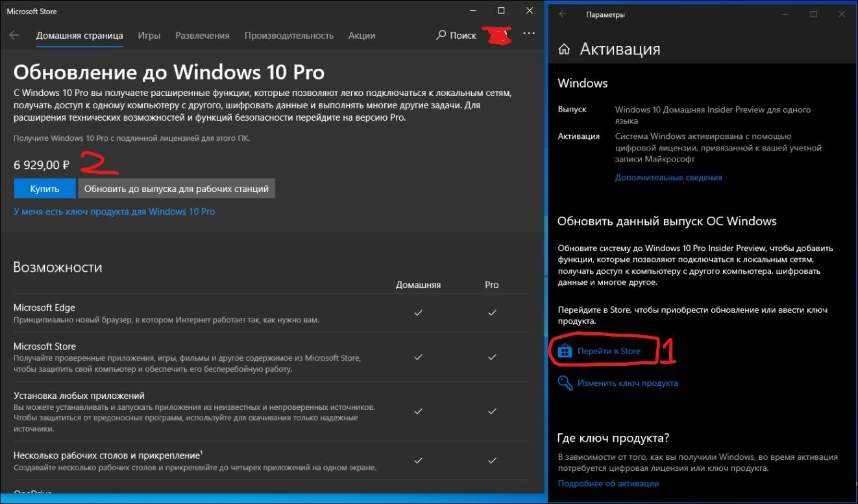Viewport: 858px width, 504px height.
Task: Go back in Microsoft Store window
Action: [x=14, y=35]
